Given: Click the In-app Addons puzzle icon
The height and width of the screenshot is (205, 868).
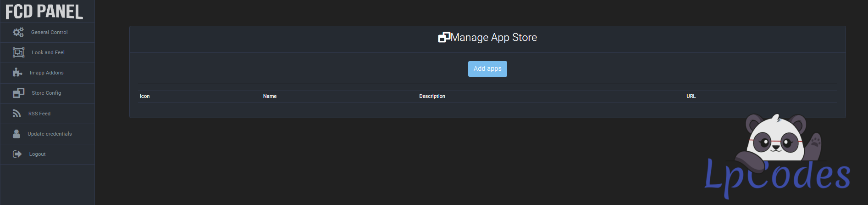Looking at the screenshot, I should 17,73.
